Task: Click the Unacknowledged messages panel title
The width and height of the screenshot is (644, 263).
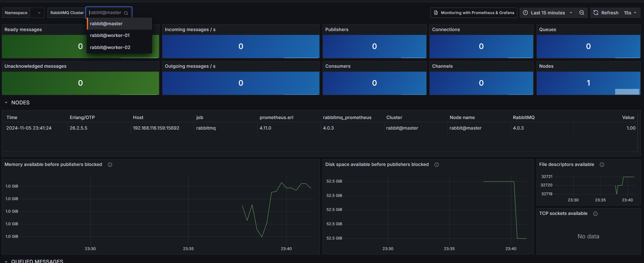Action: tap(36, 66)
